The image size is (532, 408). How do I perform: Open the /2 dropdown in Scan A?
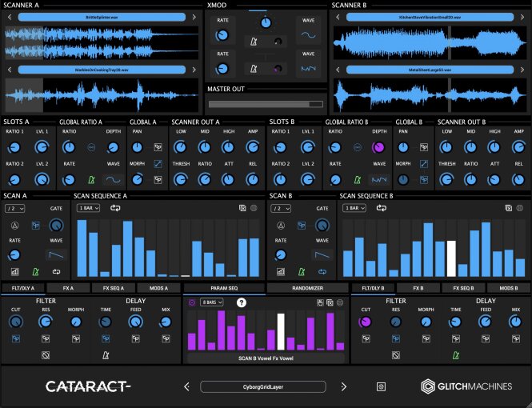tap(14, 208)
